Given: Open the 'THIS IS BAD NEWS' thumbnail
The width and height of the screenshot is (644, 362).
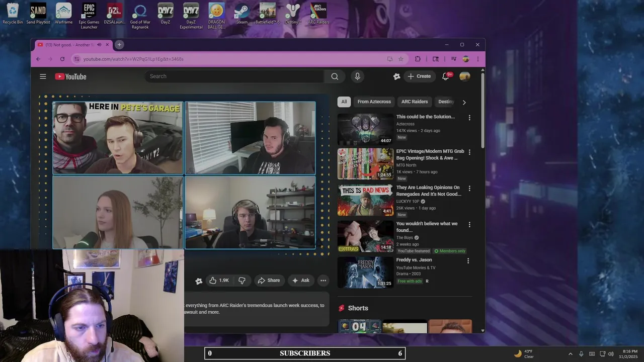Looking at the screenshot, I should (x=365, y=200).
